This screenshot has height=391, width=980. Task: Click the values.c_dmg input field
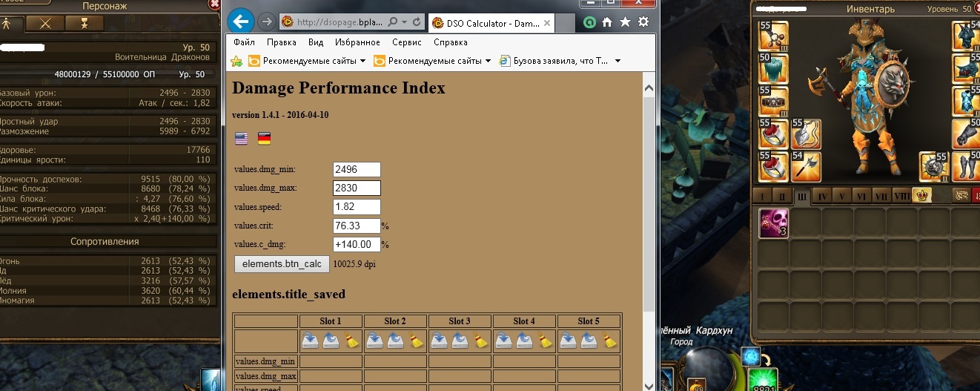coord(357,244)
